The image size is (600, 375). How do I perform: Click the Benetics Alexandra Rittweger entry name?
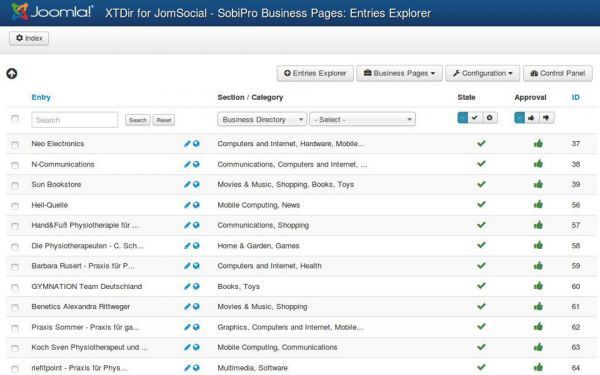(81, 307)
